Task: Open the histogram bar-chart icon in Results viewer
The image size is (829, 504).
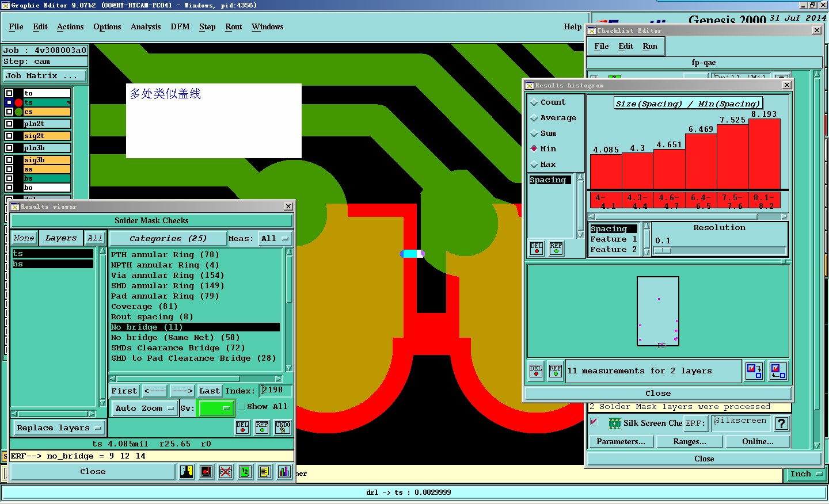Action: coord(284,472)
